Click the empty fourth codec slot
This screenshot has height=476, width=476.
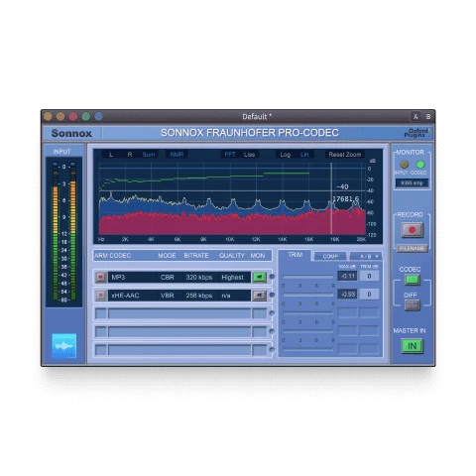(x=181, y=331)
